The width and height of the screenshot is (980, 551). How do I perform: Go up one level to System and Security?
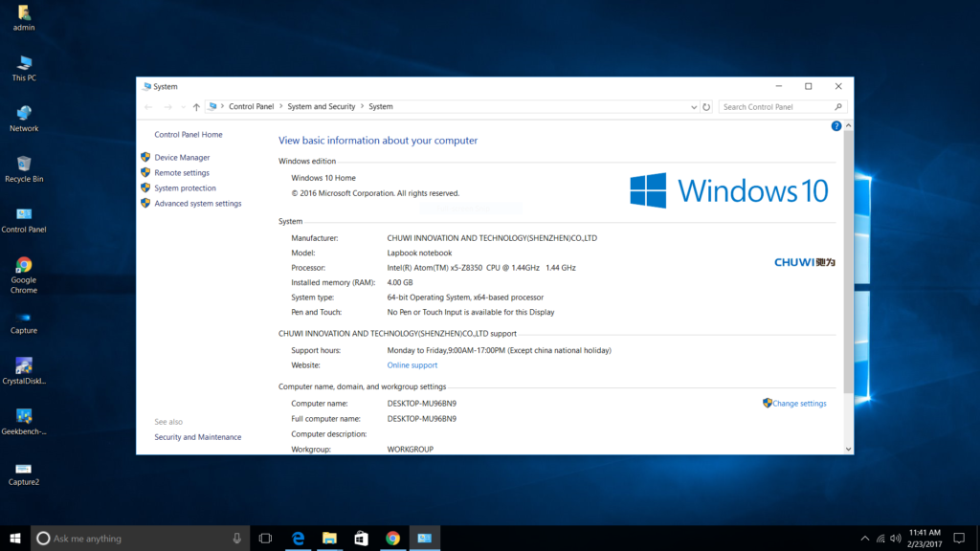click(x=196, y=107)
